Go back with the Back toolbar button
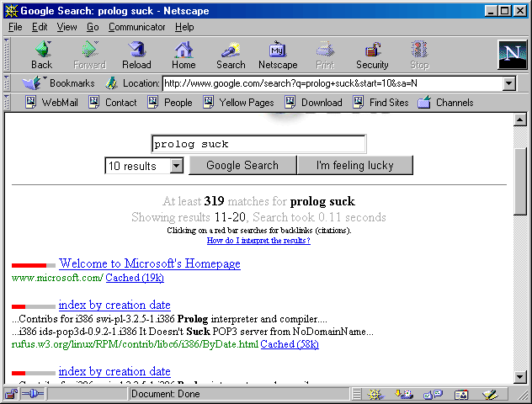The width and height of the screenshot is (532, 404). tap(42, 55)
